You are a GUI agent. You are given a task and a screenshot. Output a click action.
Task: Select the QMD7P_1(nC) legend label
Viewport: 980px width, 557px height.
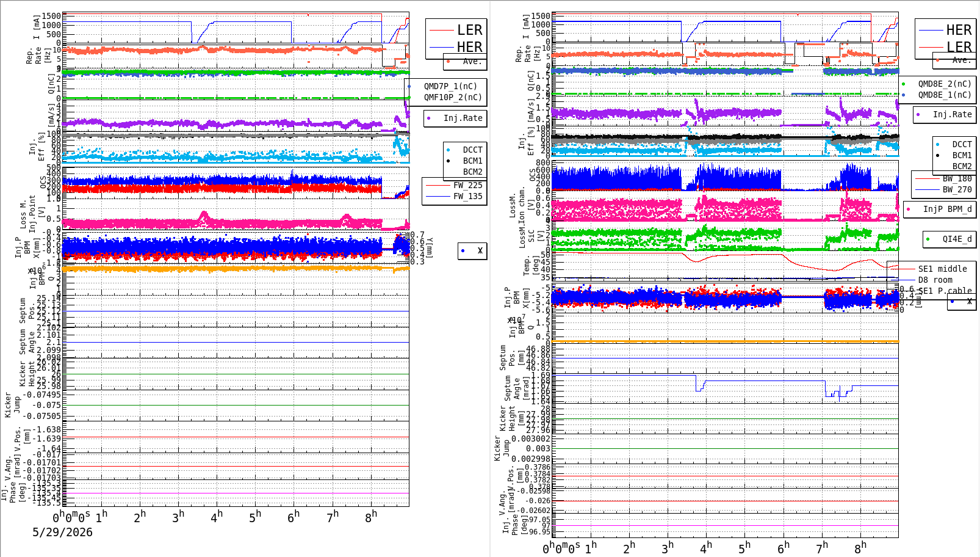(x=450, y=86)
